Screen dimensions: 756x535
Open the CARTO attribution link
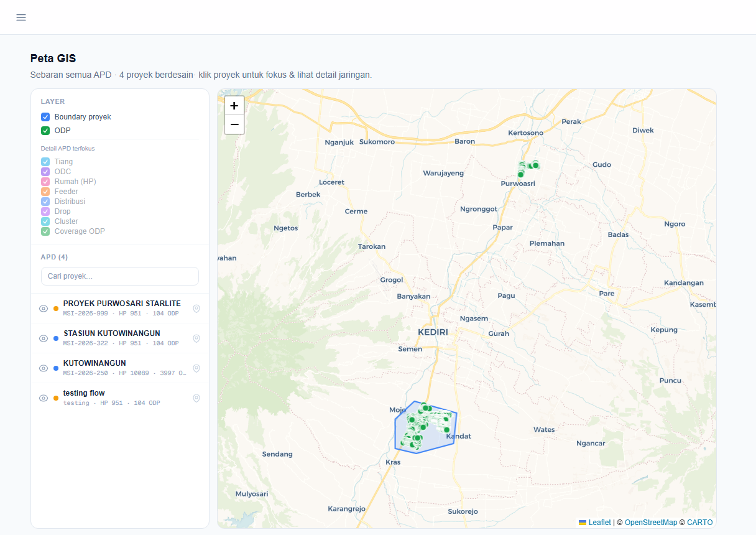point(700,523)
